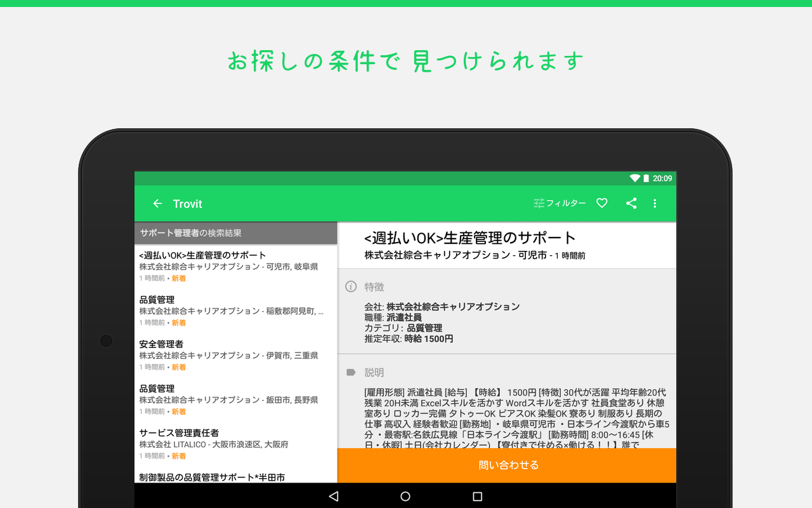Click the お探しの条件で 見つけられます headline

pos(406,61)
